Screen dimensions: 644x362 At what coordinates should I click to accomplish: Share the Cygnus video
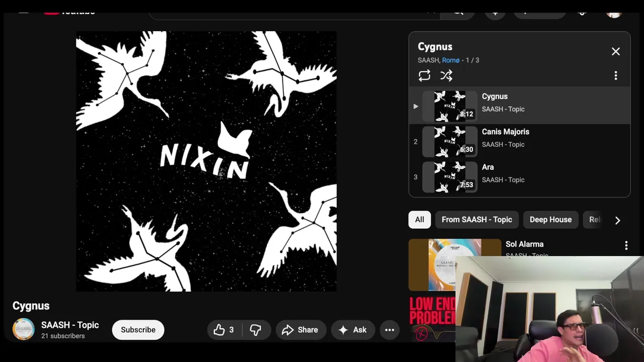point(300,330)
